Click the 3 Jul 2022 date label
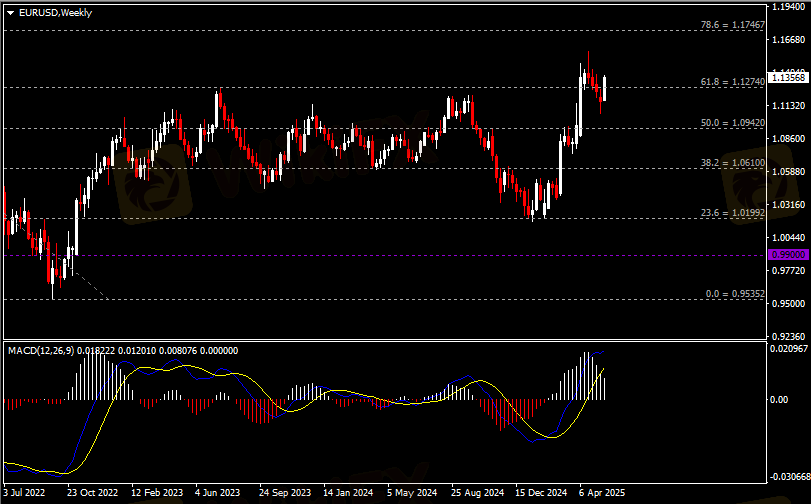 (24, 493)
